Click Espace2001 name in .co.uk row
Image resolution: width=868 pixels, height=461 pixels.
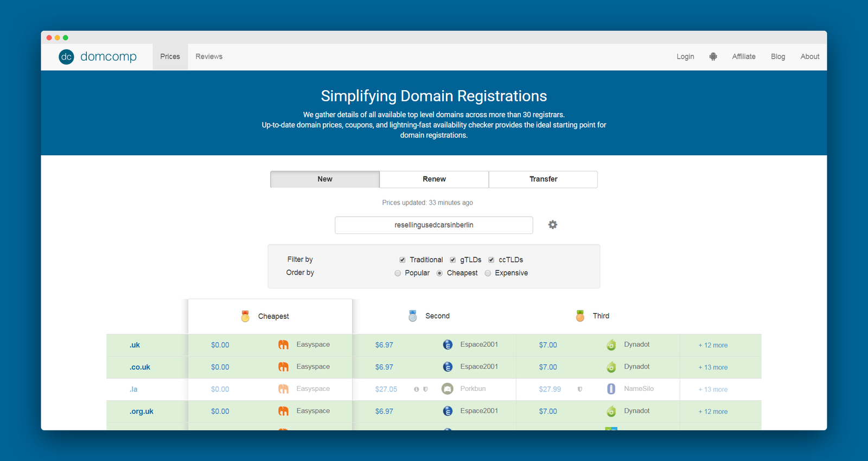[479, 367]
